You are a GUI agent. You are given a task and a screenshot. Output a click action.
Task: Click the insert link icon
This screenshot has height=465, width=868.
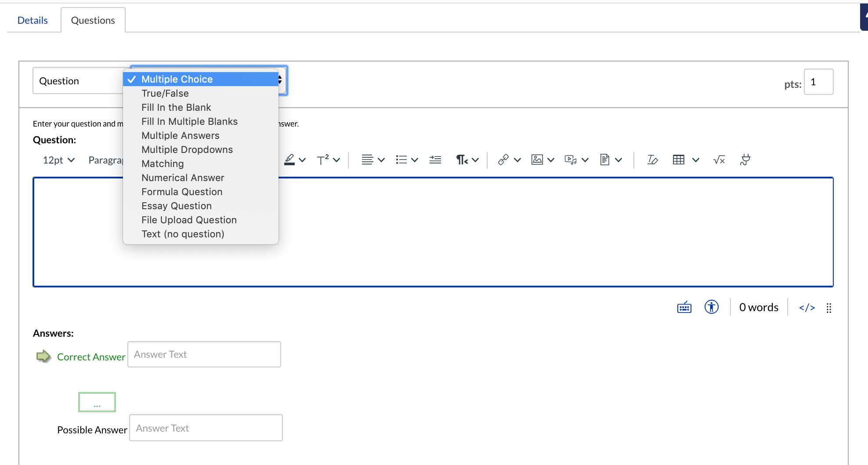pyautogui.click(x=503, y=160)
